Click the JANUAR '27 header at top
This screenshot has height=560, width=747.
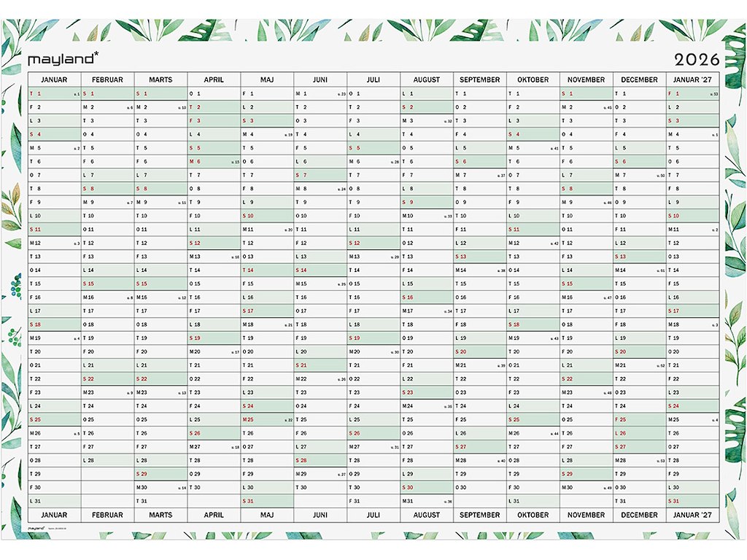coord(692,79)
